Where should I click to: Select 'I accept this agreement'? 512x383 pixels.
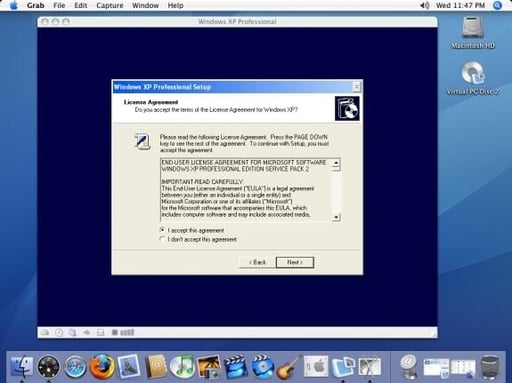click(x=192, y=230)
